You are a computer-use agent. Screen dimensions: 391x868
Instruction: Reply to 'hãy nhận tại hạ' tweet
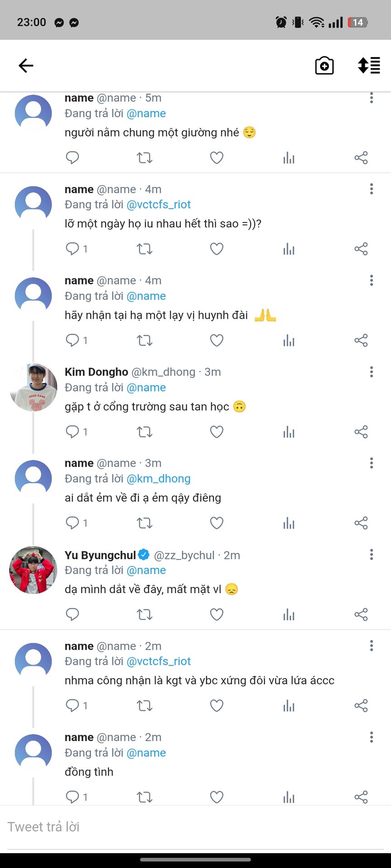(72, 340)
